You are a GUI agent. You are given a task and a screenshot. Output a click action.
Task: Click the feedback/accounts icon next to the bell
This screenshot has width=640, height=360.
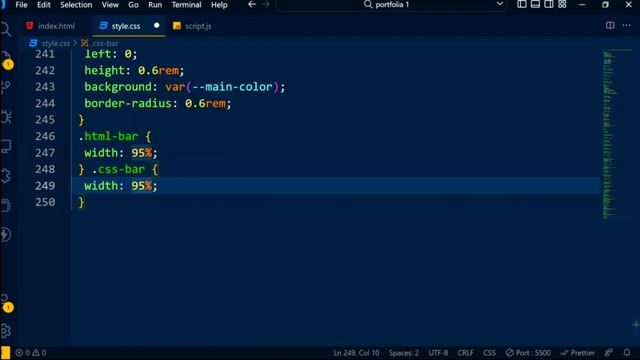609,353
